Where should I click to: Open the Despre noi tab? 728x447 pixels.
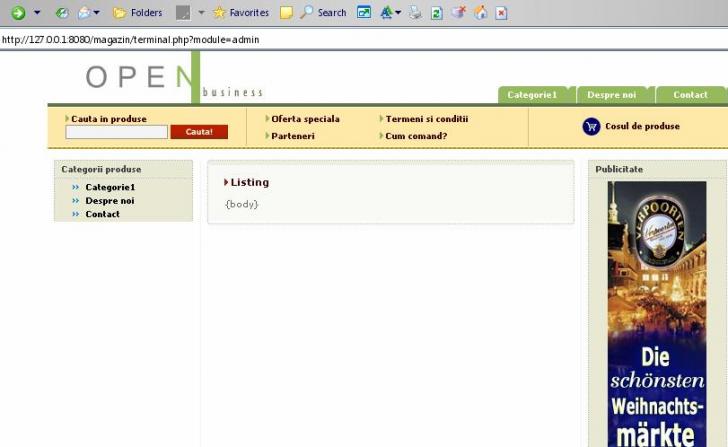tap(611, 95)
